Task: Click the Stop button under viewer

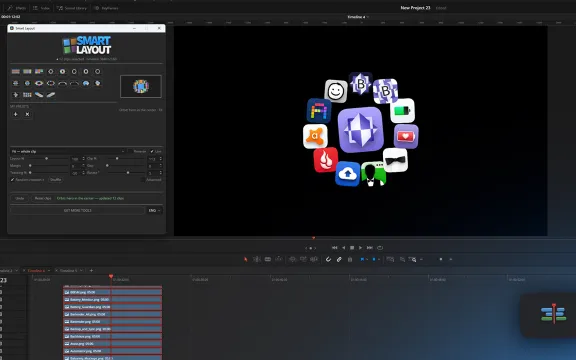Action: coord(352,248)
